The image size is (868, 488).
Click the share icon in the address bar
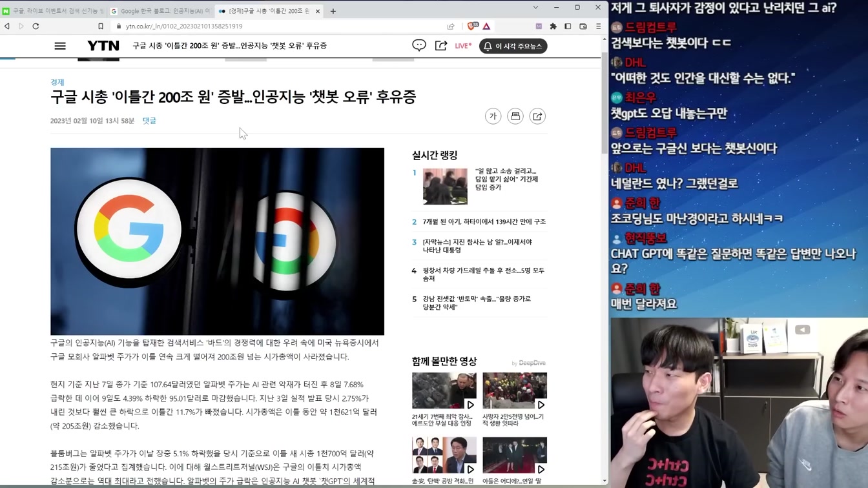[x=451, y=26]
